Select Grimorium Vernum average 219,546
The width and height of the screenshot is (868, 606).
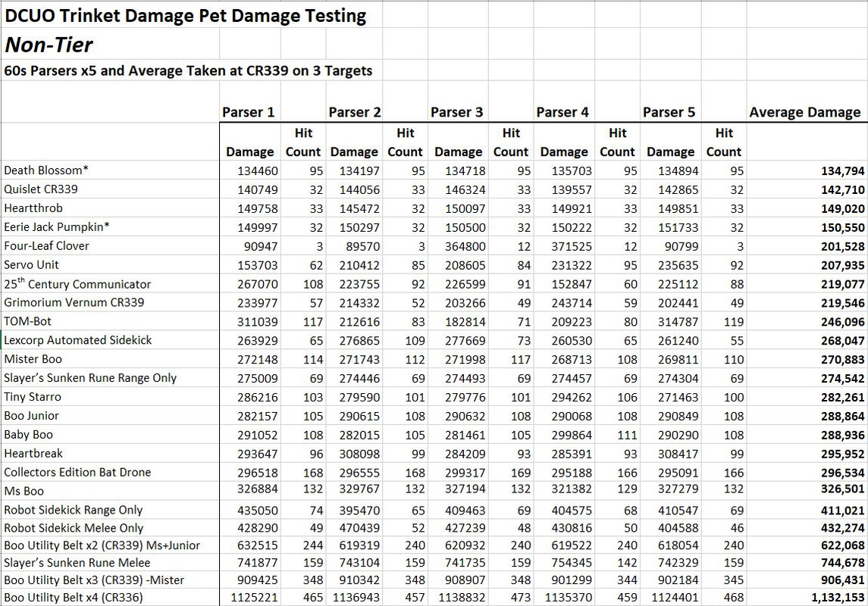coord(842,303)
